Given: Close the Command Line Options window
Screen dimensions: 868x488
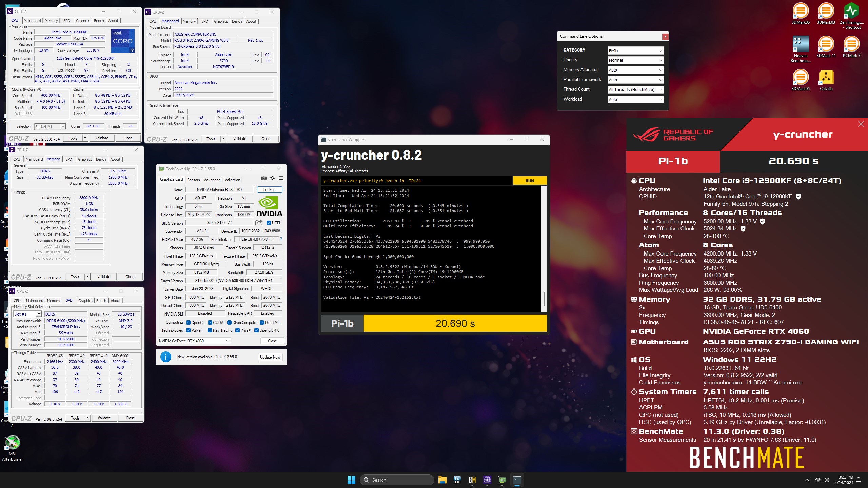Looking at the screenshot, I should click(x=665, y=37).
